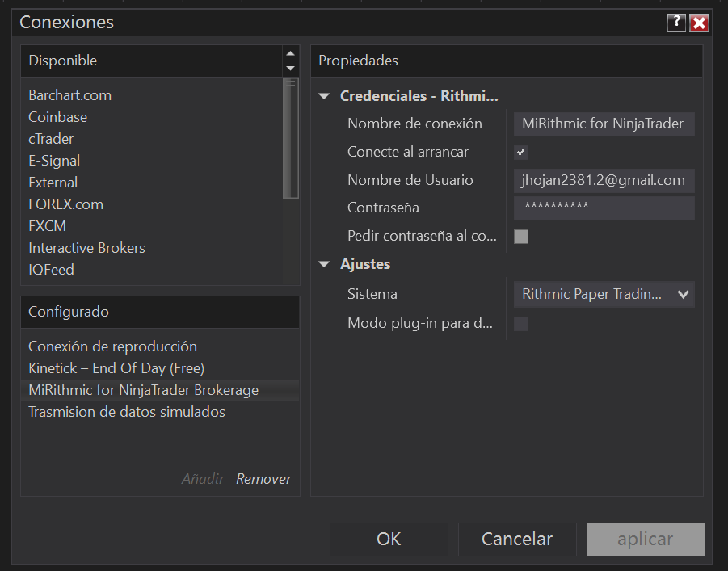Collapse the Ajustes section
The height and width of the screenshot is (571, 728).
[x=325, y=264]
